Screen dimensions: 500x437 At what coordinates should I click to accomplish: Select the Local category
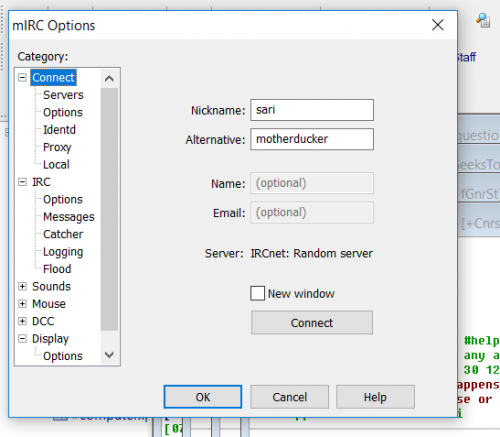tap(56, 165)
